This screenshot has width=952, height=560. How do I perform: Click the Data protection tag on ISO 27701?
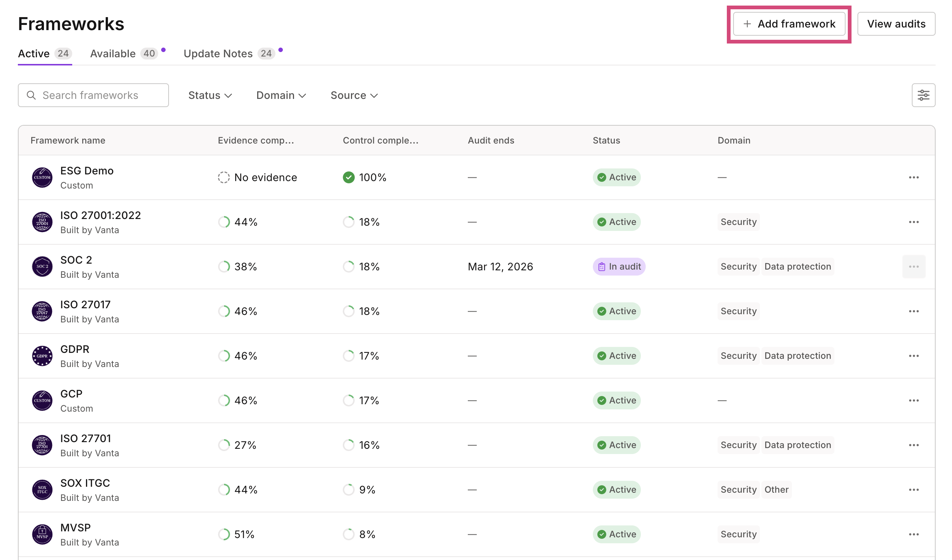(798, 445)
